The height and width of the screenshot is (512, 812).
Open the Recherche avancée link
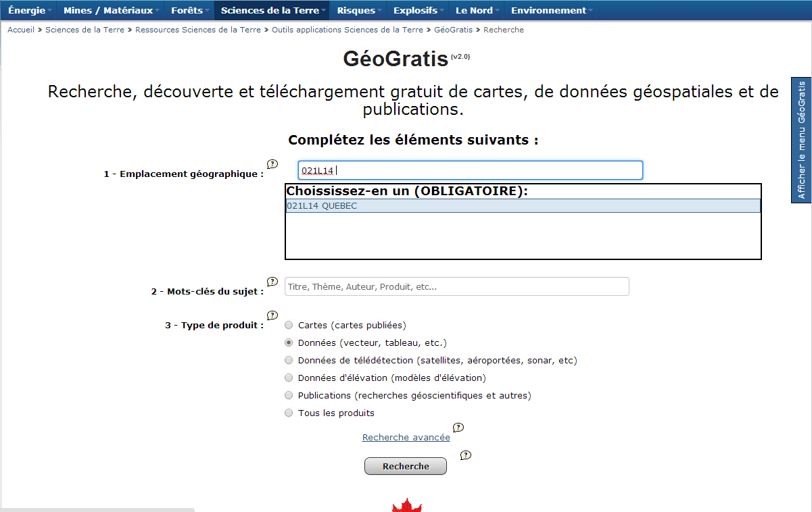click(x=406, y=438)
